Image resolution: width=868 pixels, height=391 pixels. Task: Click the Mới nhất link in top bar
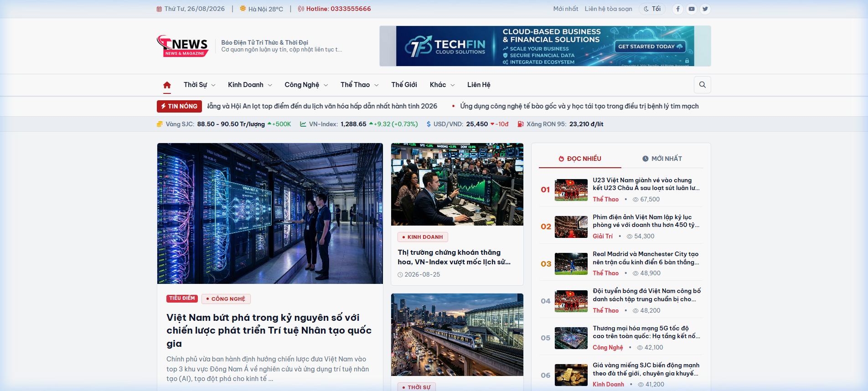coord(565,9)
